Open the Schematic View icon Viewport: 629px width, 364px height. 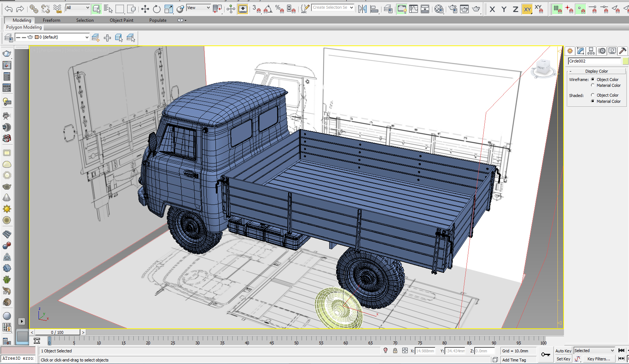point(425,9)
